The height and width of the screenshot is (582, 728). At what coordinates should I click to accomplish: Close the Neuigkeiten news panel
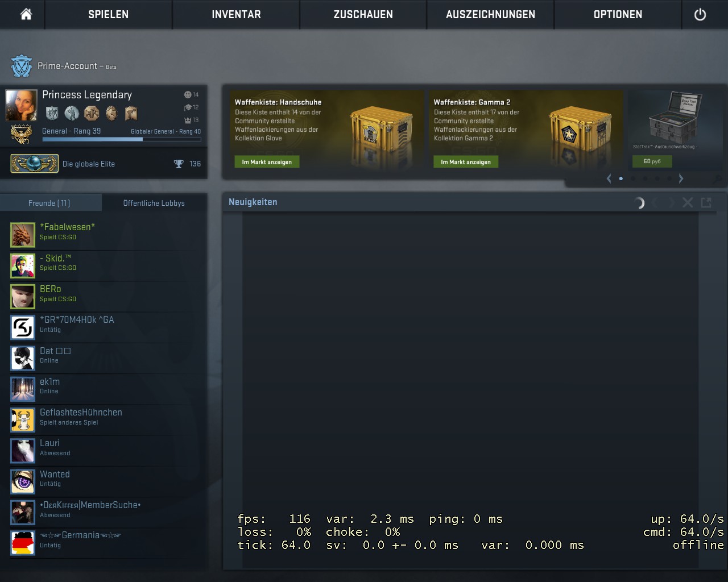[x=688, y=202]
